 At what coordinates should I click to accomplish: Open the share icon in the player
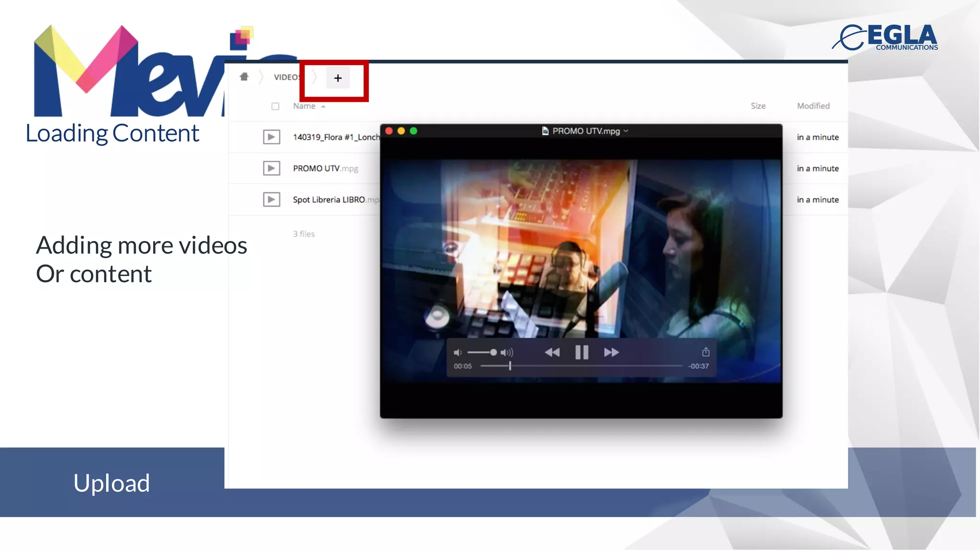[705, 352]
